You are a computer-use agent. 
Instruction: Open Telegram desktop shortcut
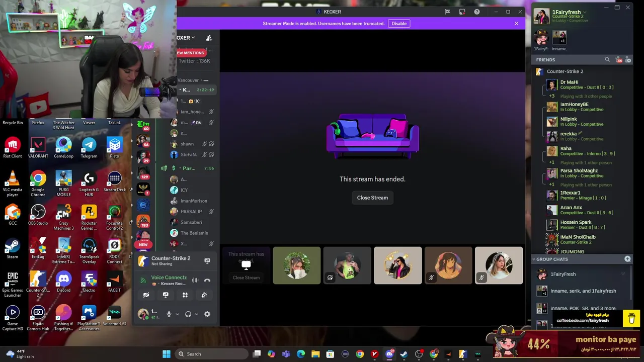tap(89, 148)
